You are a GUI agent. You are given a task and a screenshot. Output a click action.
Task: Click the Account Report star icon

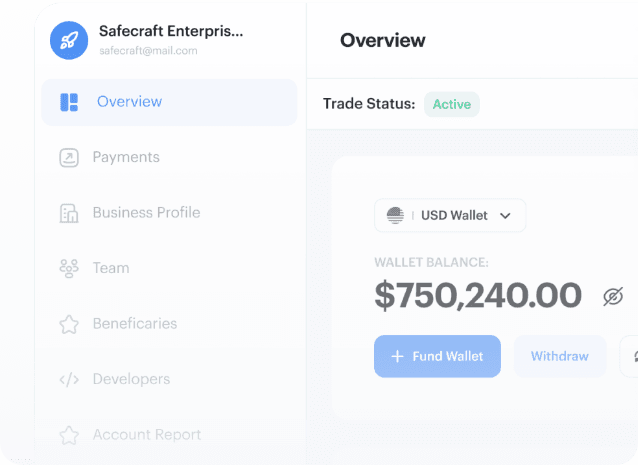click(x=69, y=435)
